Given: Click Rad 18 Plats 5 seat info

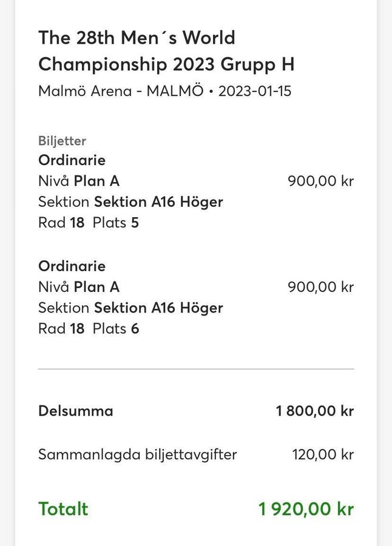Looking at the screenshot, I should tap(89, 223).
